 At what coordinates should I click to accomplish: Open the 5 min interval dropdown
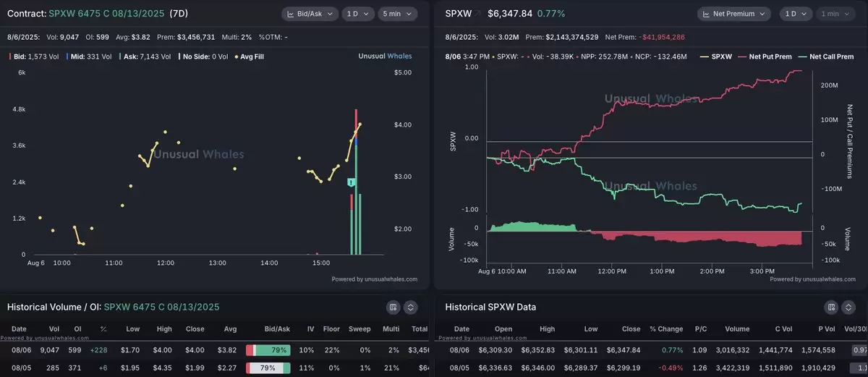[x=397, y=14]
